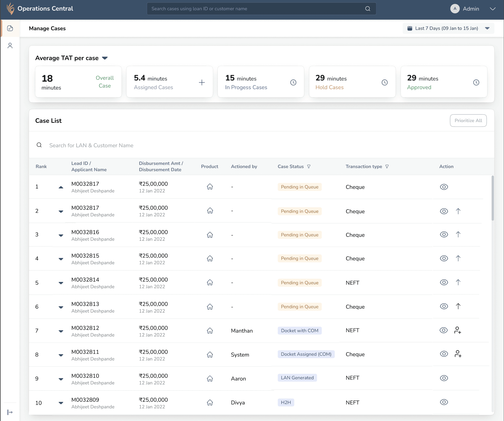Click the Overall Case link

[104, 82]
